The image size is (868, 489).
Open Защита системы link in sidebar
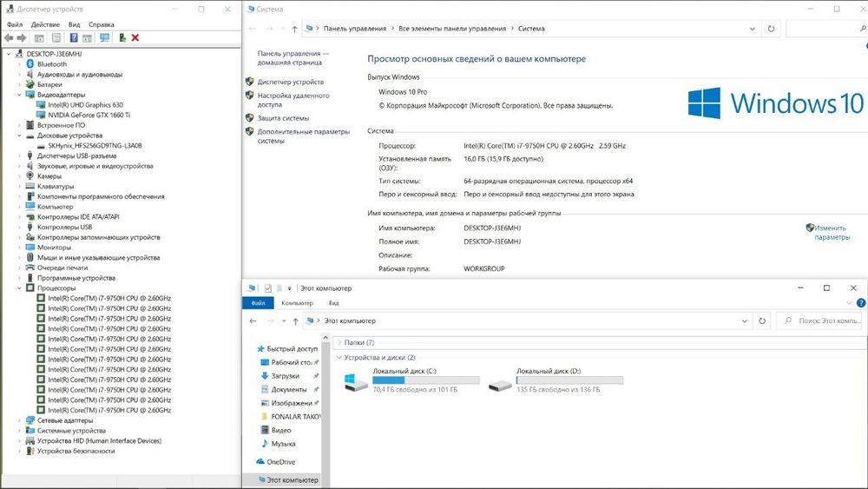pos(283,118)
